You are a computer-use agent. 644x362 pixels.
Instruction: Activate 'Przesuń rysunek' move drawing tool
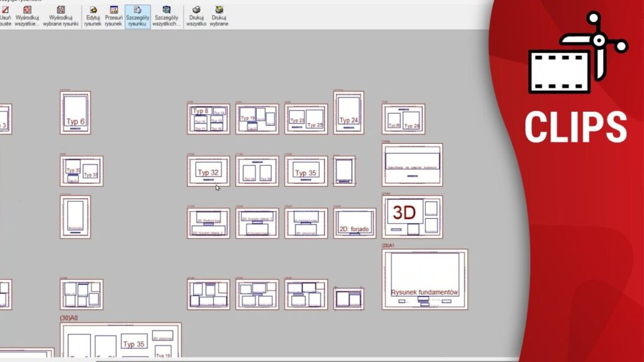pos(114,16)
